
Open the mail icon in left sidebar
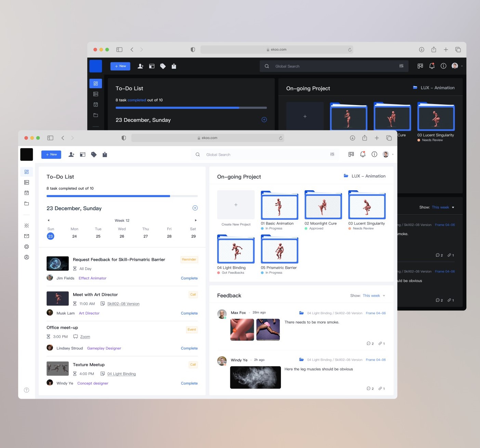click(x=27, y=236)
